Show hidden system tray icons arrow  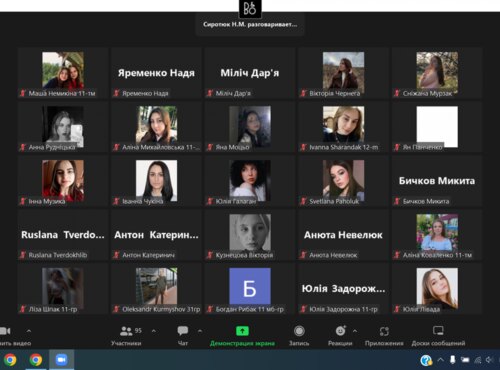[440, 360]
